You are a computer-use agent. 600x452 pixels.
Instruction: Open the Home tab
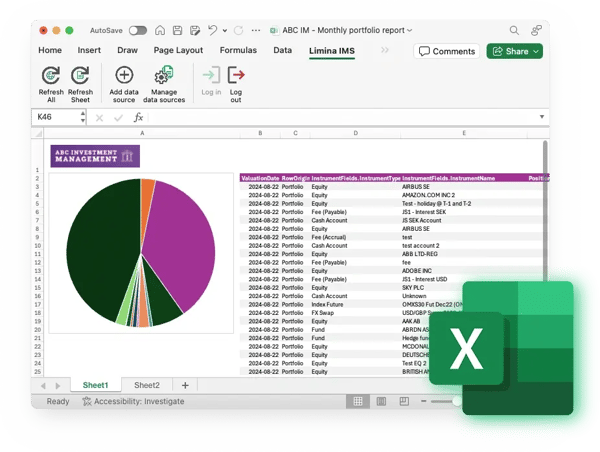tap(50, 50)
